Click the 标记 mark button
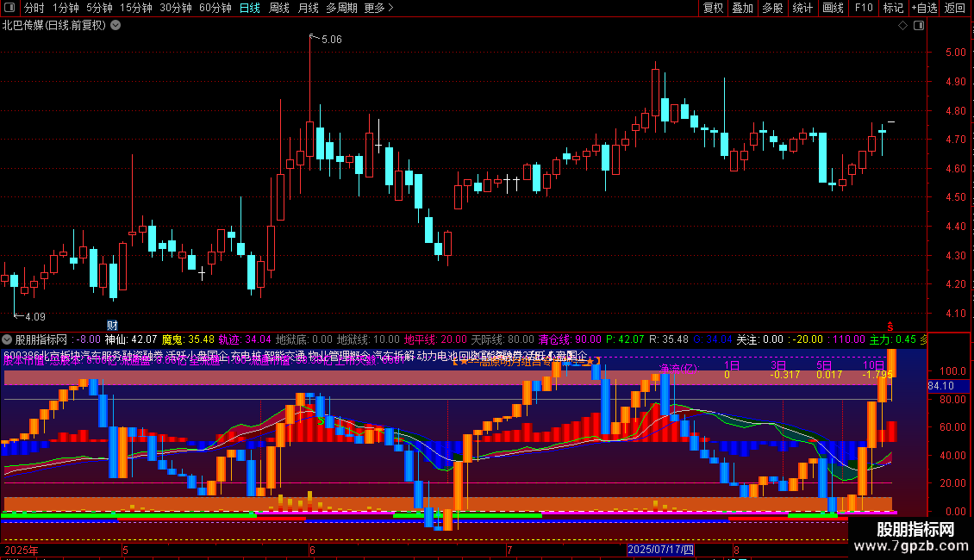 tap(893, 8)
